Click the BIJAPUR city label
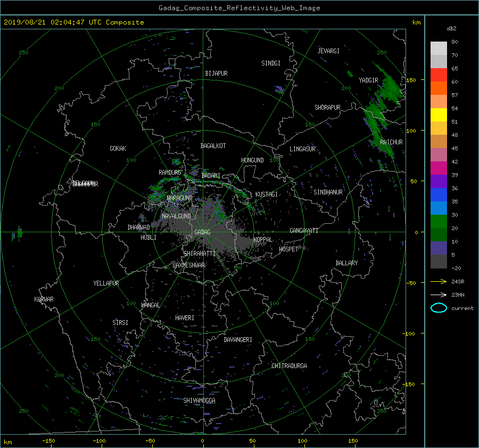 pyautogui.click(x=216, y=74)
